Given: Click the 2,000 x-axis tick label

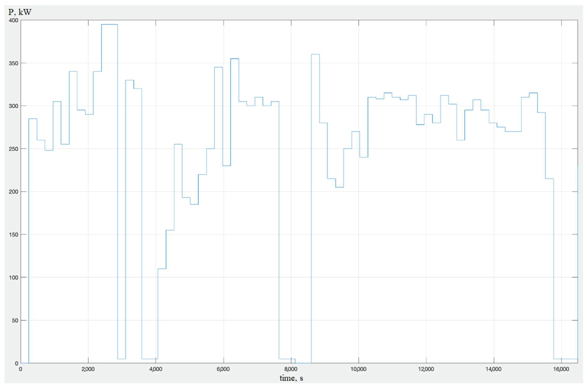Looking at the screenshot, I should click(x=88, y=369).
